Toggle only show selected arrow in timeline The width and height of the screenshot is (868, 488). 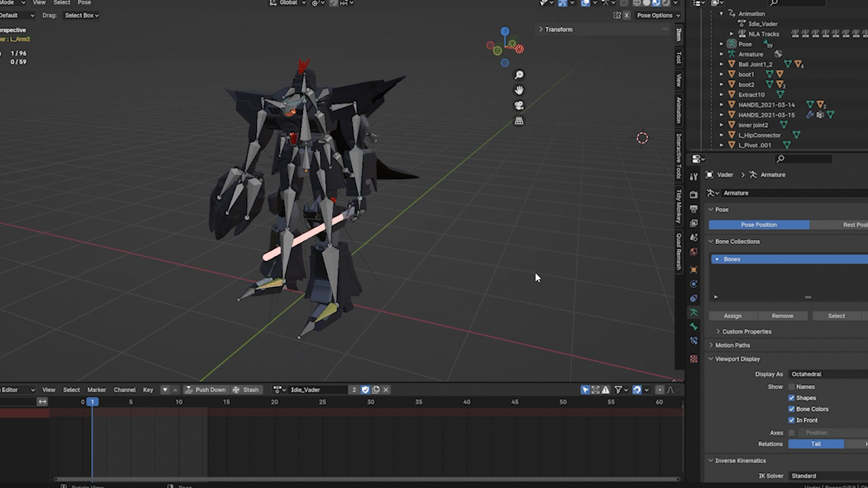pyautogui.click(x=585, y=390)
